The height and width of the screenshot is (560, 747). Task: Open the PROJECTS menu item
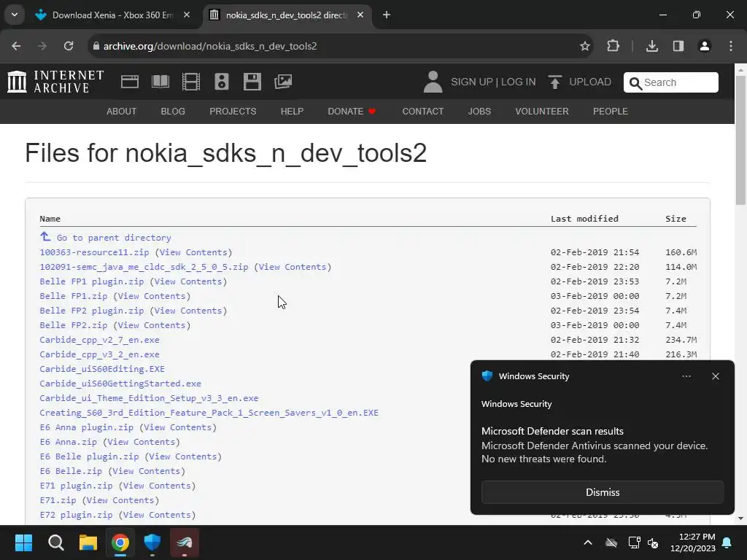(233, 112)
